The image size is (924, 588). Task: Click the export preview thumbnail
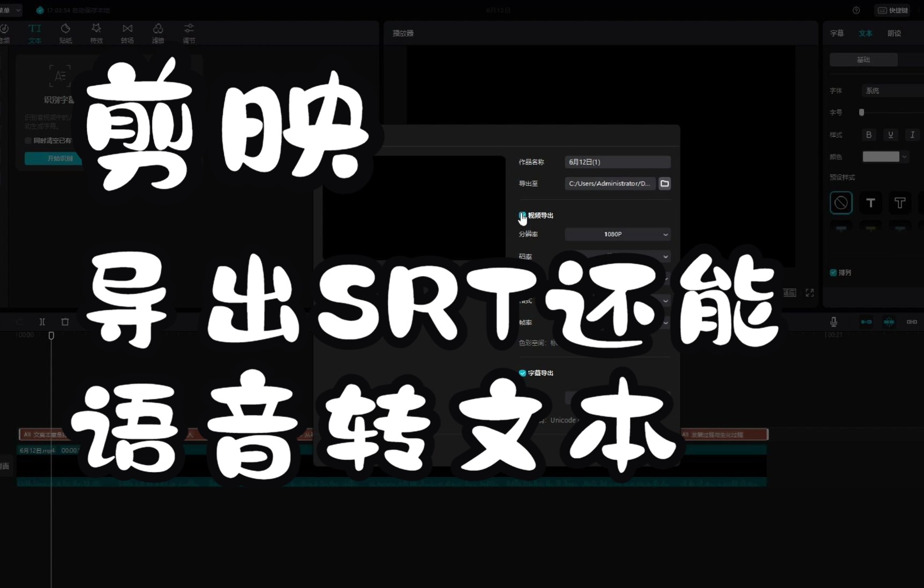[x=414, y=208]
